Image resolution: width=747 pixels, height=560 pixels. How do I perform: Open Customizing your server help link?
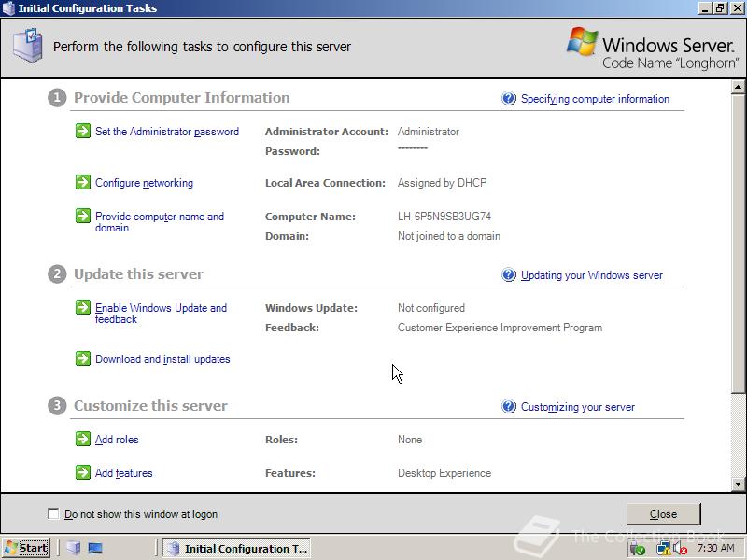tap(578, 407)
